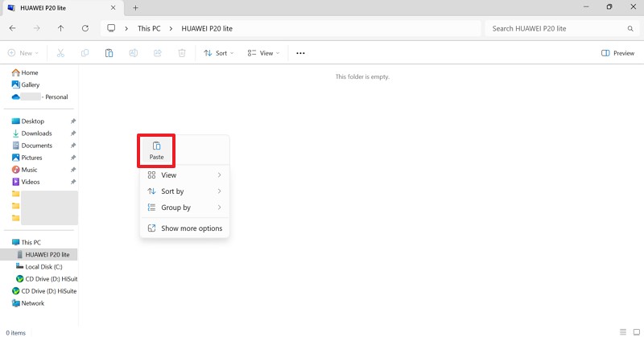
Task: Open Sort by submenu in context menu
Action: [184, 191]
